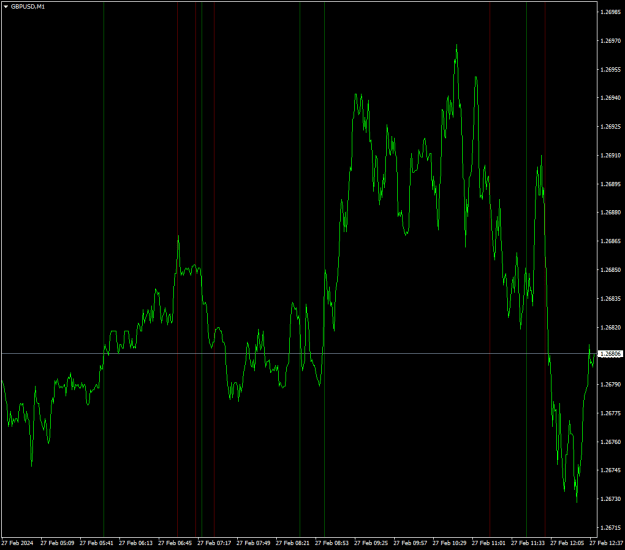
Task: Select the GBPUSD,M1 chart title
Action: [28, 7]
